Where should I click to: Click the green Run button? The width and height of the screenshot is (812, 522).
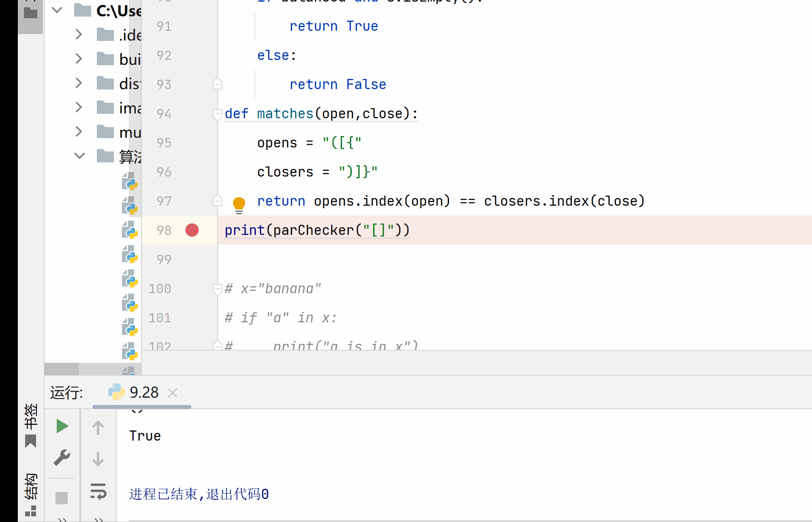point(62,426)
